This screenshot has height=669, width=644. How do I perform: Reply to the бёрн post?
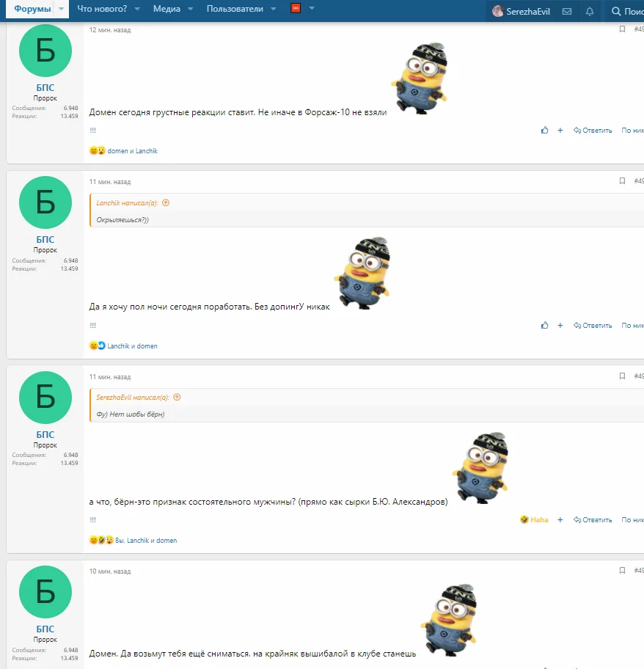click(593, 519)
